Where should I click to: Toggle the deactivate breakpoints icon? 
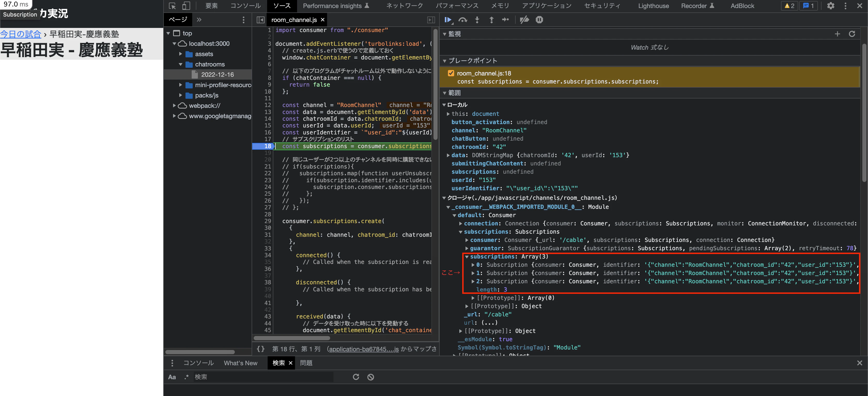524,20
